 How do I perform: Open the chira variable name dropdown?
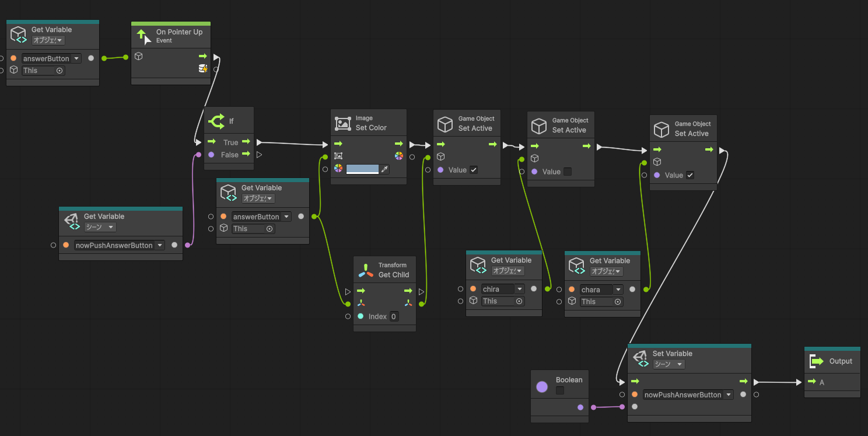519,289
